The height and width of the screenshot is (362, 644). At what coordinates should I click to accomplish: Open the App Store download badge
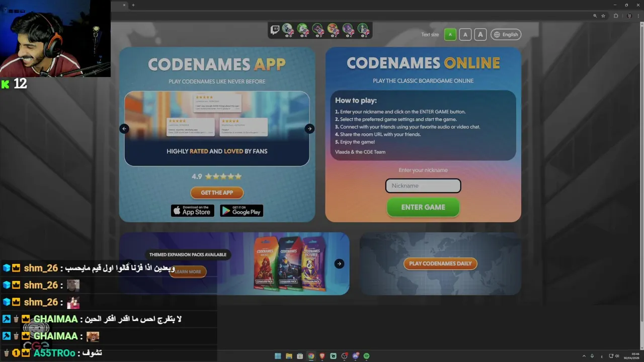click(x=193, y=211)
